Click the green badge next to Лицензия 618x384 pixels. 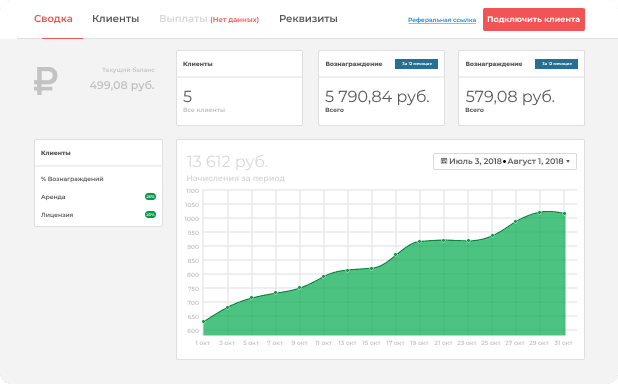150,214
